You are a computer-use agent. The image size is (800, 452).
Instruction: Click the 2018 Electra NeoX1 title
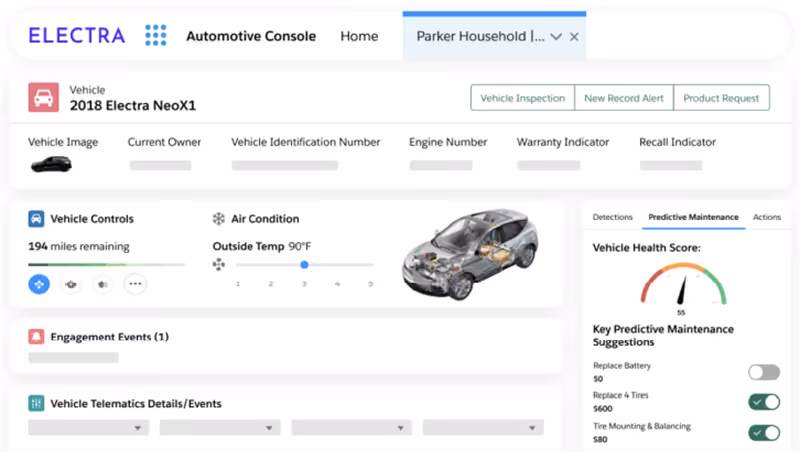pyautogui.click(x=133, y=106)
